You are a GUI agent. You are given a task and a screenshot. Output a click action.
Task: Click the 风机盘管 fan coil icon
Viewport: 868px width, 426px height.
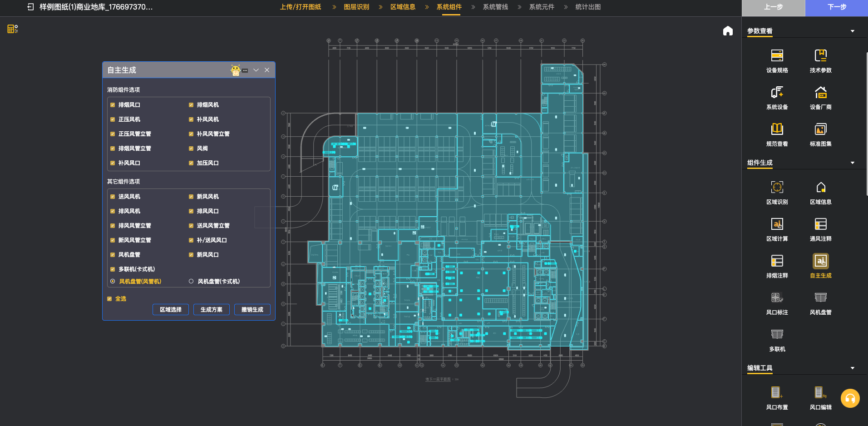click(820, 298)
